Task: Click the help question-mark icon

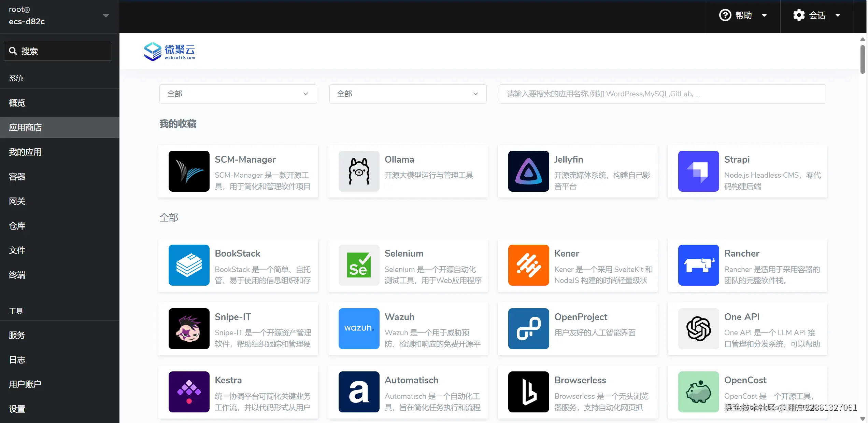Action: [725, 15]
